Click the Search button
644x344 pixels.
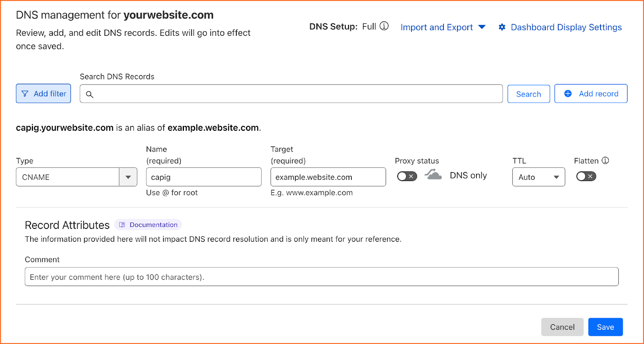(528, 94)
